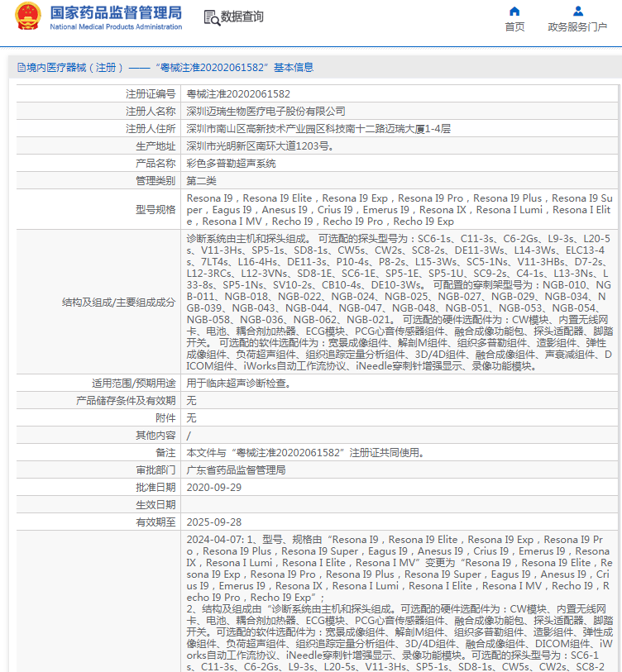Click the 政务服务门户 person icon
Image resolution: width=622 pixels, height=672 pixels.
[578, 11]
